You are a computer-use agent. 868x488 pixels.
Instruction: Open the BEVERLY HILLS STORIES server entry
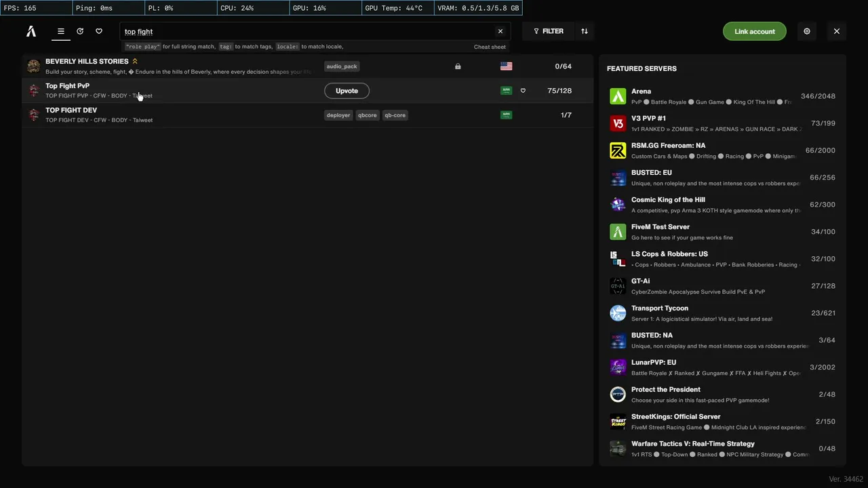tap(307, 66)
